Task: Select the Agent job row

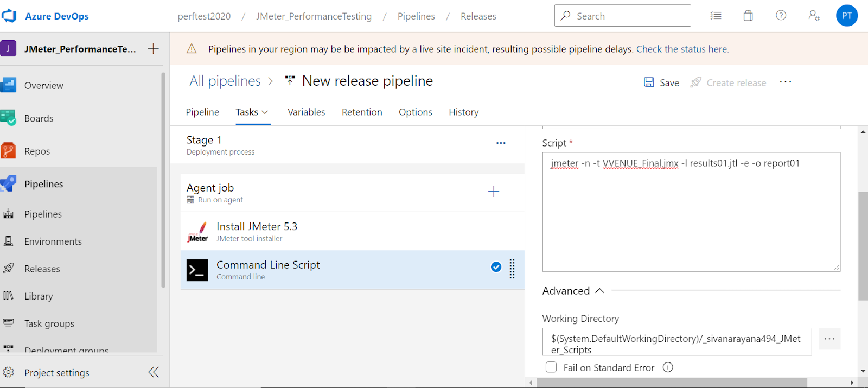Action: (x=353, y=193)
